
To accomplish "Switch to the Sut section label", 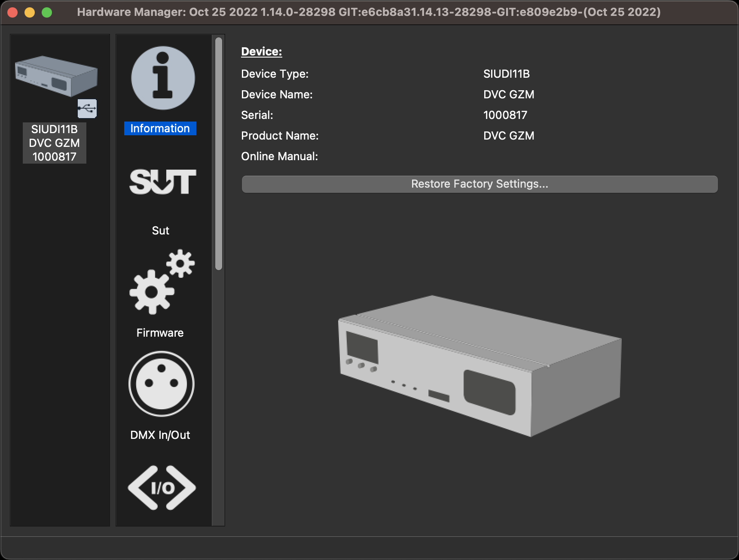I will click(160, 231).
